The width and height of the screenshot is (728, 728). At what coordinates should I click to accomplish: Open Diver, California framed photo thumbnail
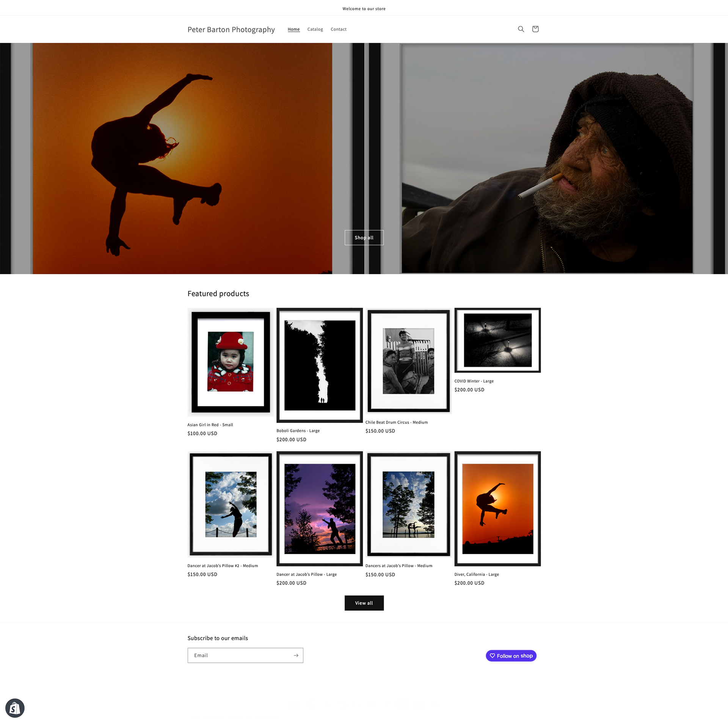pyautogui.click(x=497, y=508)
